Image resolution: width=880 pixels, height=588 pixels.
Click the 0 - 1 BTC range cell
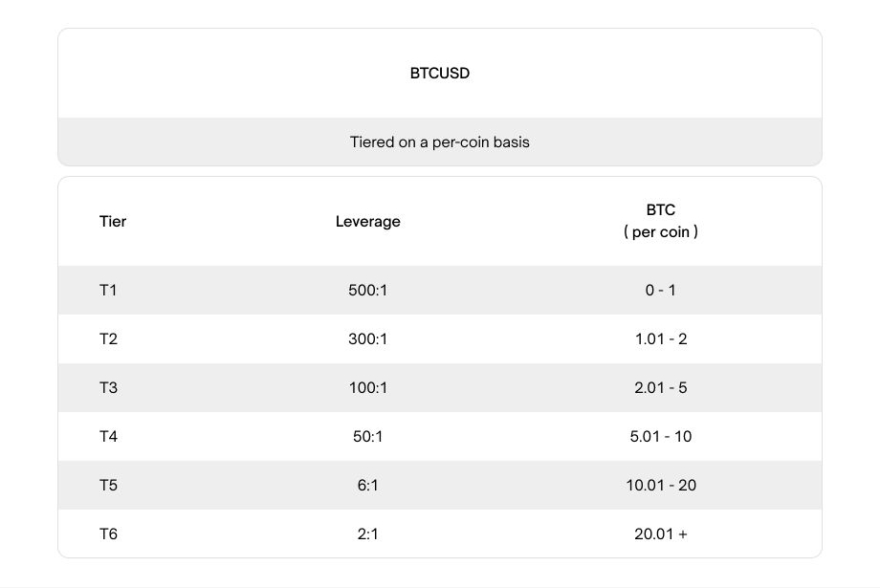[661, 290]
